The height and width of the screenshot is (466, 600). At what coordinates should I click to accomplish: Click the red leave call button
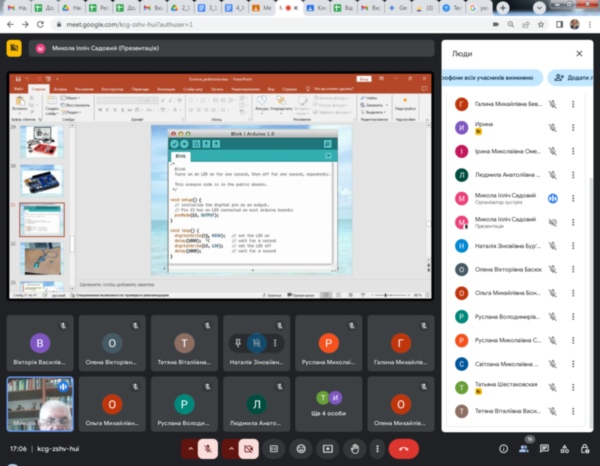coord(404,449)
